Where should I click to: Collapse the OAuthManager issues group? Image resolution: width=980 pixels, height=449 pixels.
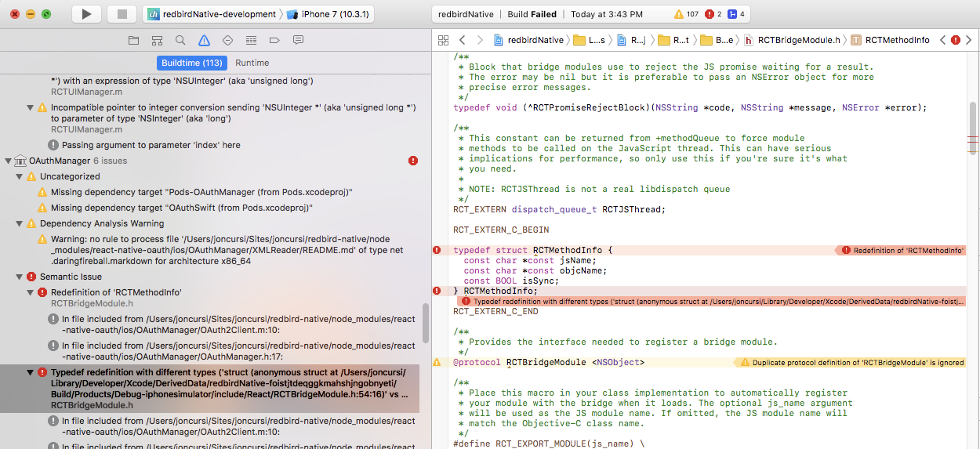pyautogui.click(x=8, y=161)
